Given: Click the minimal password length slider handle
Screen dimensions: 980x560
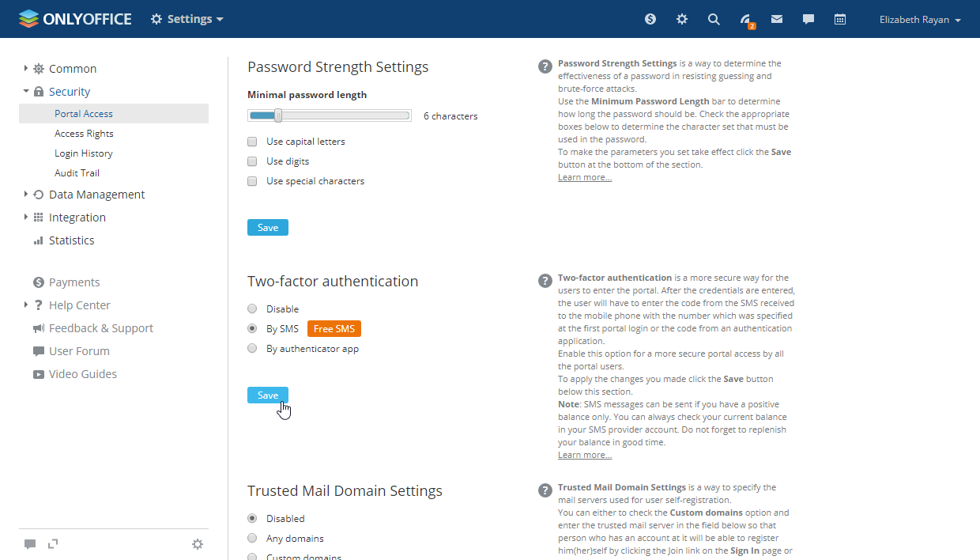Looking at the screenshot, I should tap(278, 116).
